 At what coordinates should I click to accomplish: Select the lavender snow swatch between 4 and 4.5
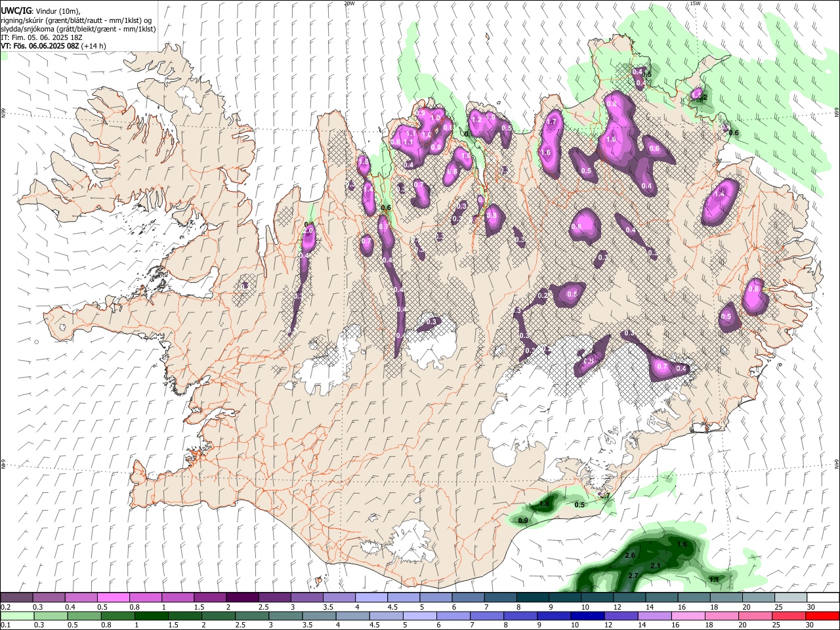371,598
